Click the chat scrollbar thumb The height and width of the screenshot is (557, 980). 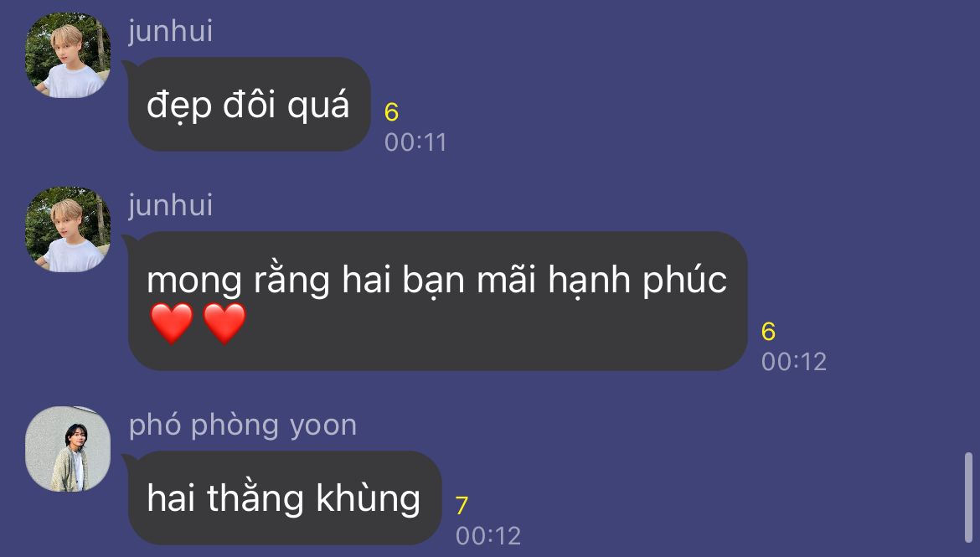tap(969, 498)
